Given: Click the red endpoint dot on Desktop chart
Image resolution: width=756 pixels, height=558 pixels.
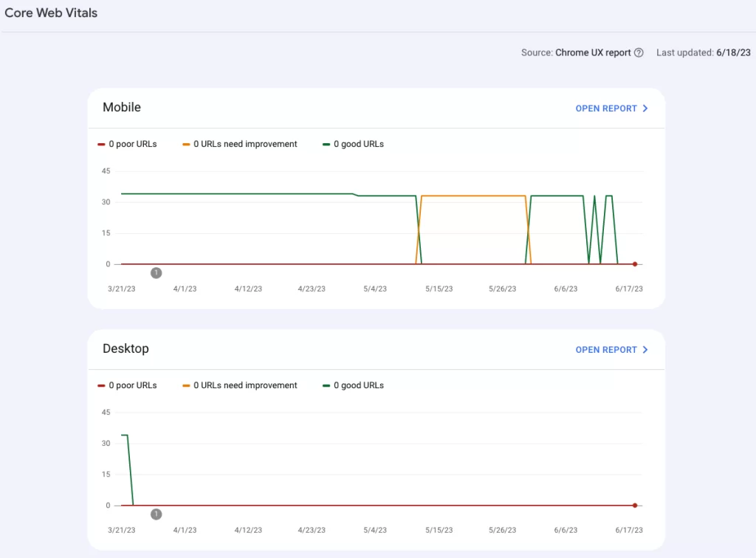Looking at the screenshot, I should point(635,506).
